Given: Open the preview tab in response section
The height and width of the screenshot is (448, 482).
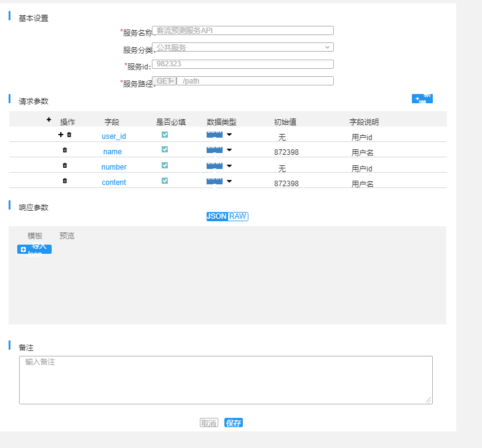Looking at the screenshot, I should (x=66, y=236).
